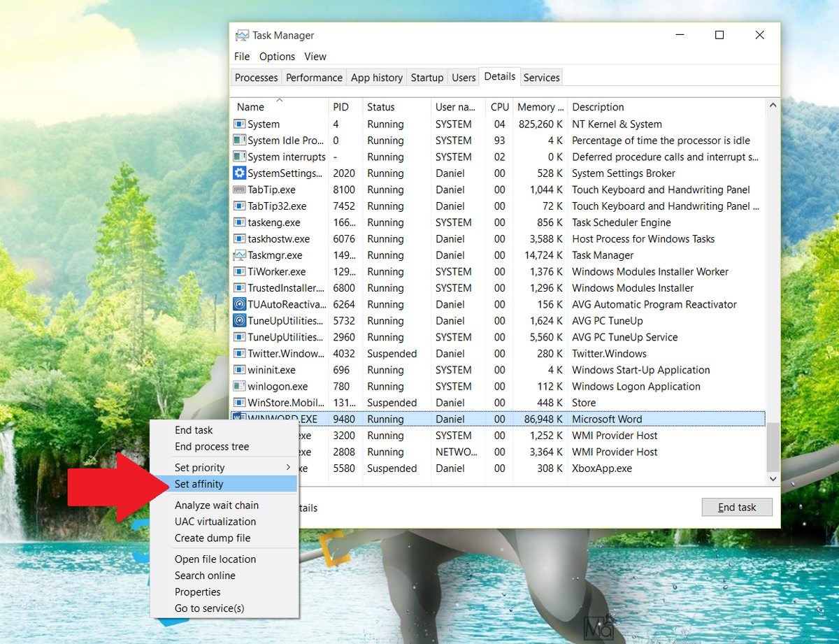Click the TrustedInstaller.exe process icon
Screen dimensions: 839x644
click(240, 287)
